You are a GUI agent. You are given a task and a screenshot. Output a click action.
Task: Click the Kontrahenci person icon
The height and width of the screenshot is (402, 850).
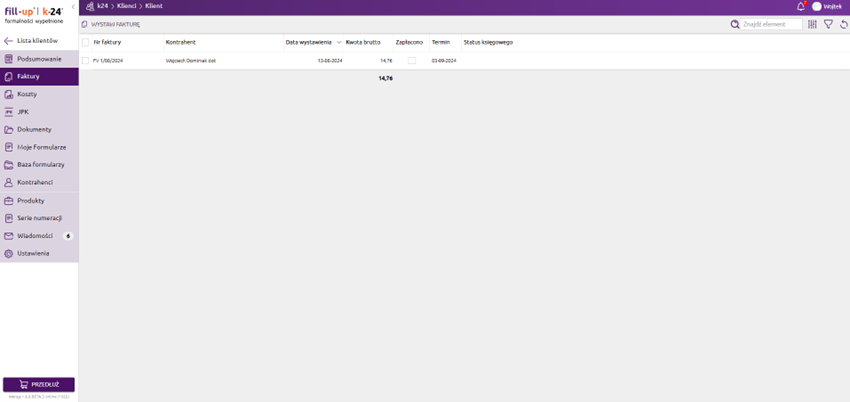click(8, 183)
